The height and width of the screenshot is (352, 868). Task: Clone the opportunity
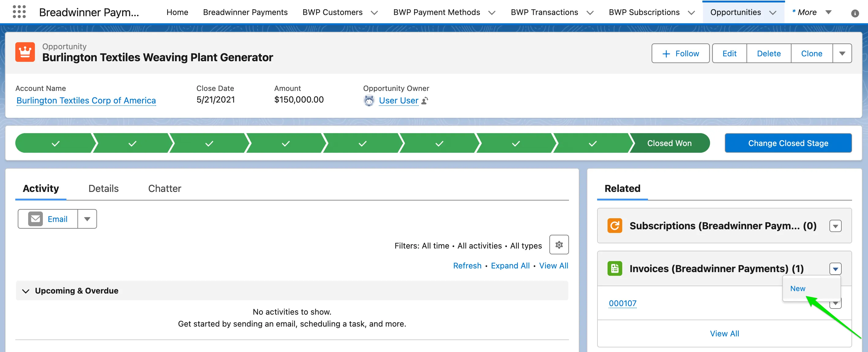tap(811, 53)
